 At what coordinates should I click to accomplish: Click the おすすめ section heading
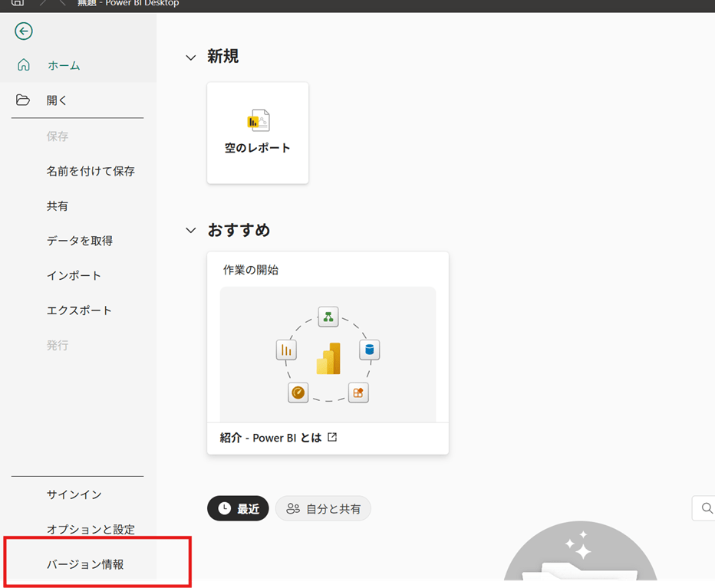click(239, 230)
